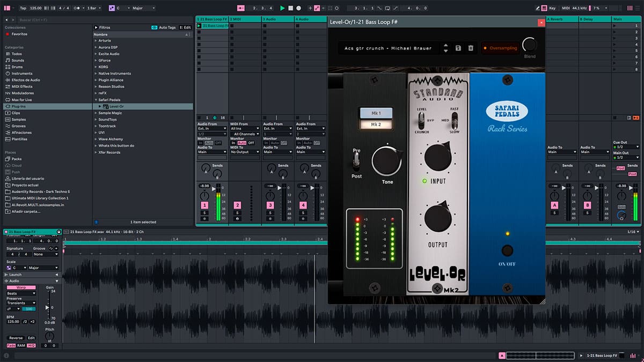Toggle the metronome in the transport bar

pyautogui.click(x=79, y=8)
